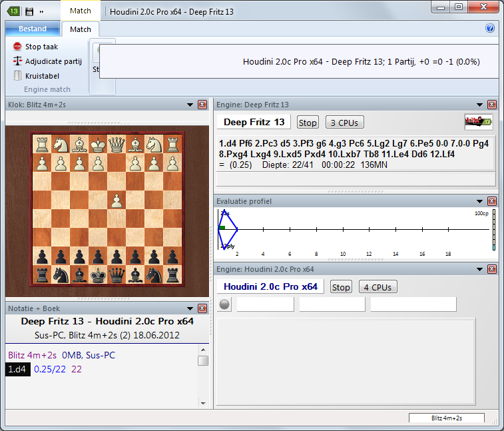This screenshot has height=431, width=504.
Task: Expand the Engine Deep Fritz 13 panel menu arrow
Action: tap(479, 105)
